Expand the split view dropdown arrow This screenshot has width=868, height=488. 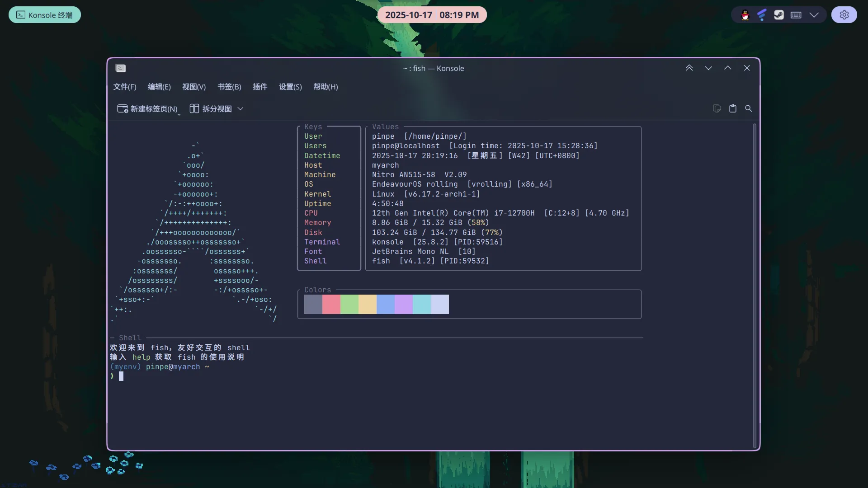(x=241, y=109)
